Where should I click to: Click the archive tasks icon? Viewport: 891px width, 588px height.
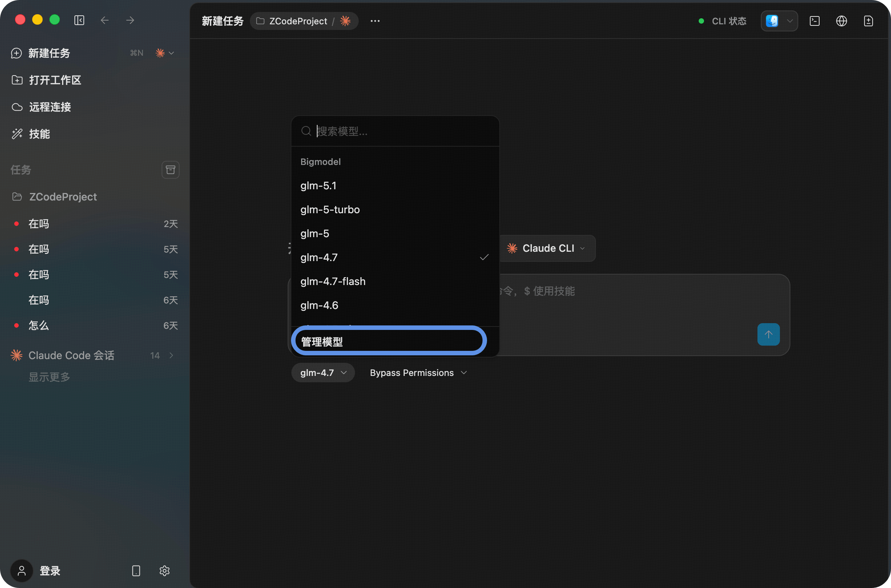click(x=170, y=170)
